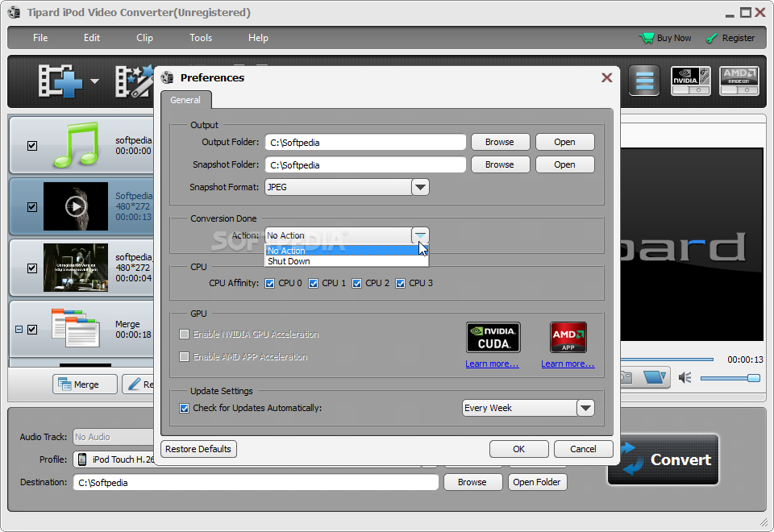Follow NVIDIA CUDA Learn more link
The height and width of the screenshot is (532, 774).
(x=492, y=364)
